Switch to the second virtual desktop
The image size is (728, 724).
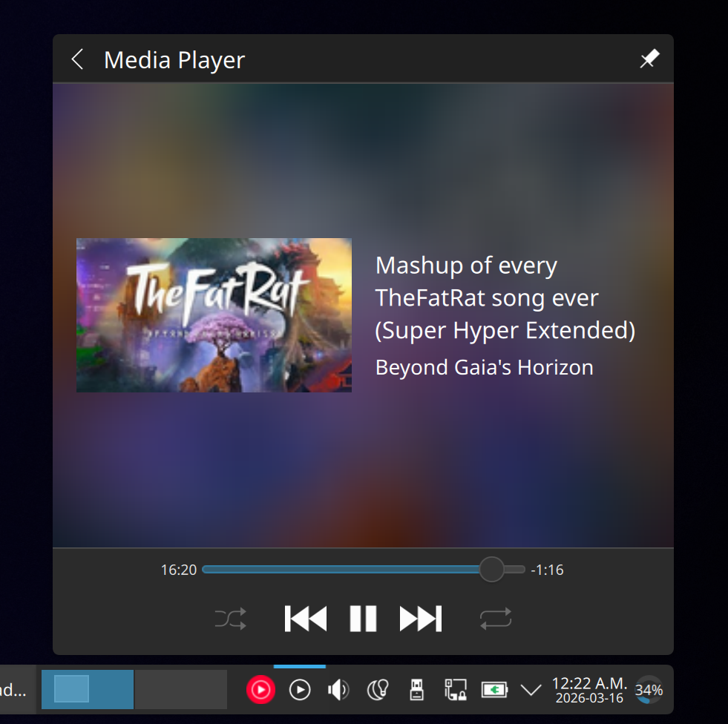[180, 690]
